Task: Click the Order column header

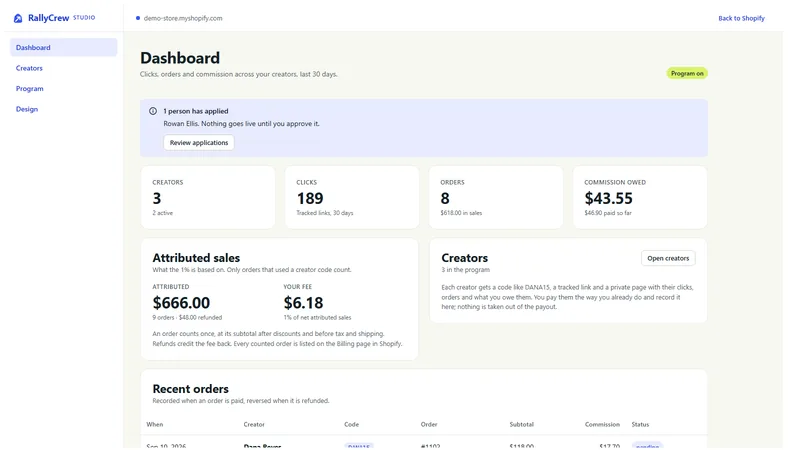Action: 429,424
